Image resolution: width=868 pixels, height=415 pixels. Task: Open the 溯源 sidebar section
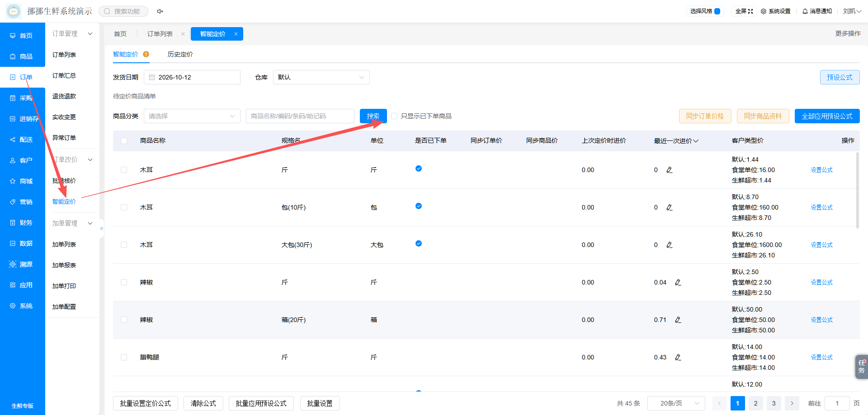(22, 264)
